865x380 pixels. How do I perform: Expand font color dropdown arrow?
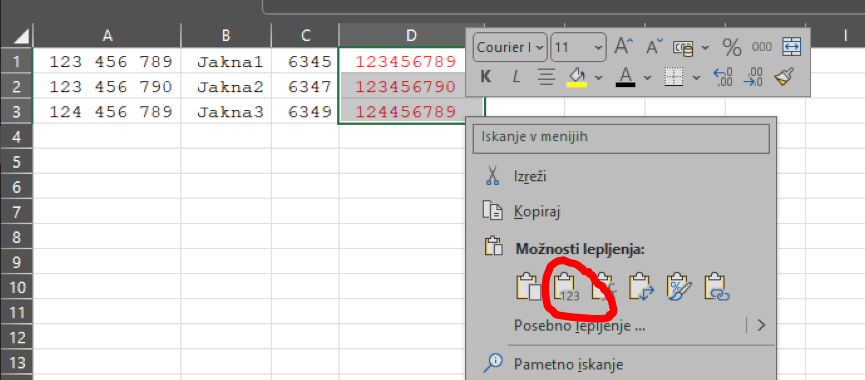coord(647,77)
